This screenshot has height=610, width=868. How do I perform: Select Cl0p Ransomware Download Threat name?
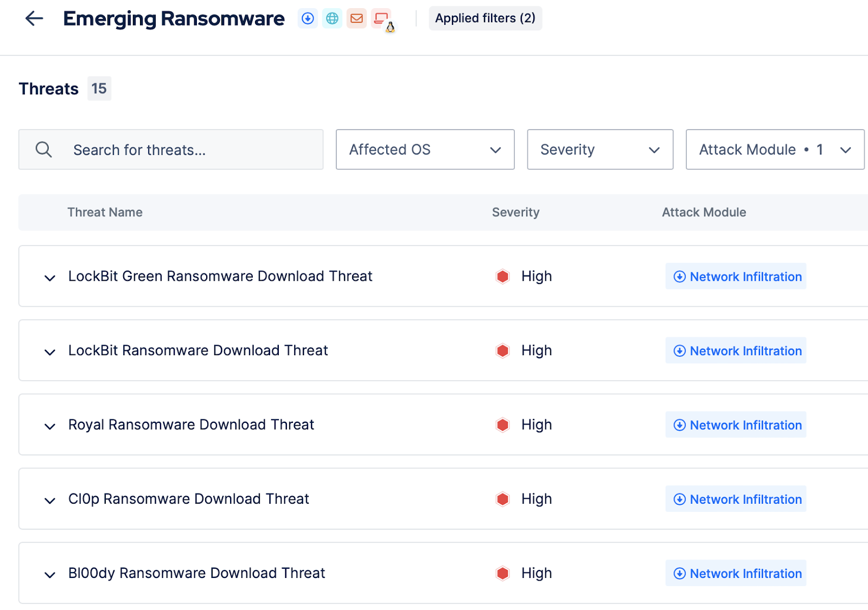point(189,499)
